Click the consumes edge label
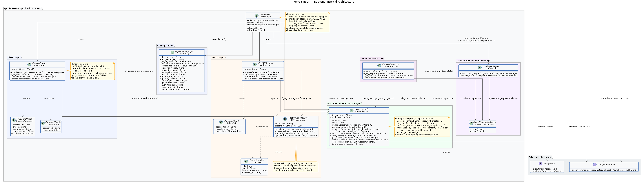 pos(49,99)
